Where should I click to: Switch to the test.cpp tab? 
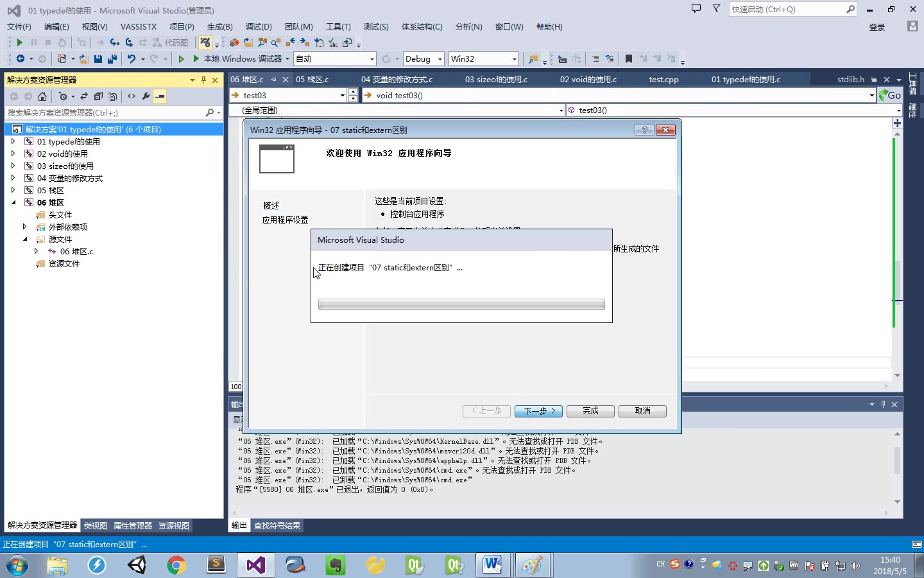pyautogui.click(x=663, y=79)
